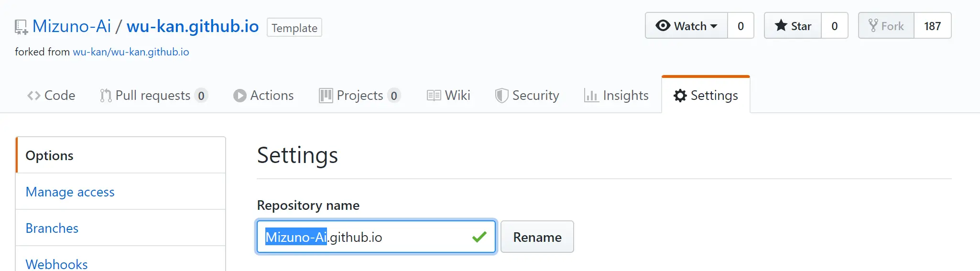The height and width of the screenshot is (271, 980).
Task: Click the Repository name input field
Action: pyautogui.click(x=376, y=237)
